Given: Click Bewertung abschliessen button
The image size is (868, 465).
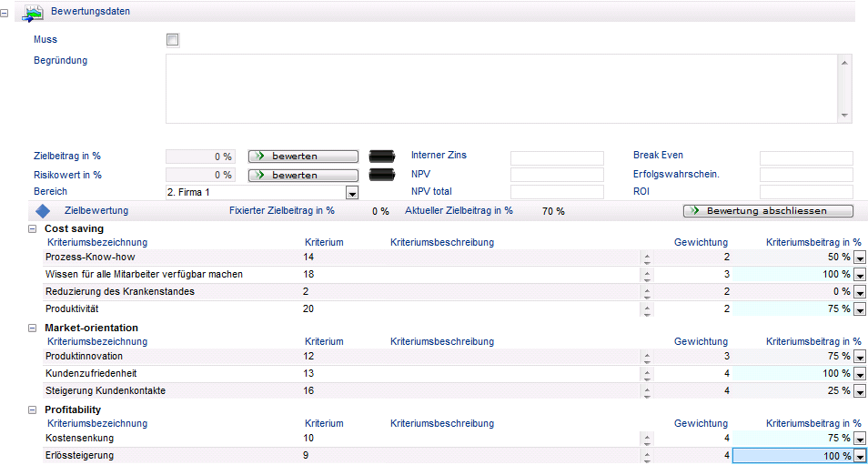Looking at the screenshot, I should (x=768, y=211).
